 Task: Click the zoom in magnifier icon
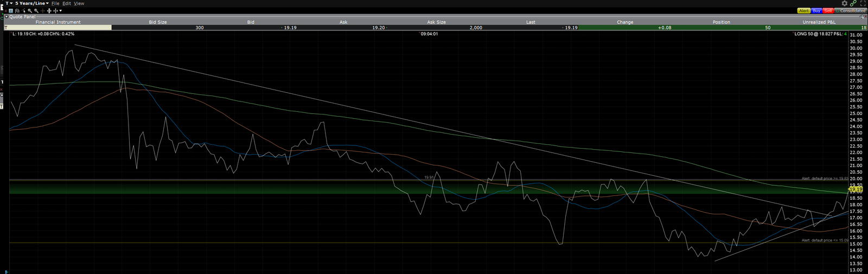[30, 11]
